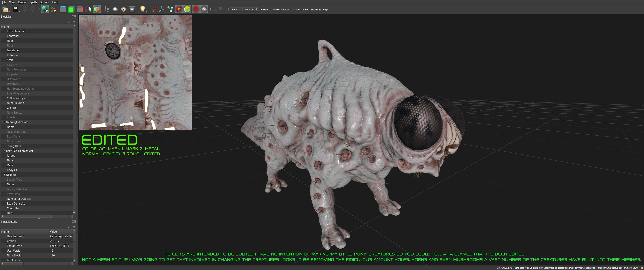
Task: Click the Block List vertical scrollbar handle
Action: (x=74, y=42)
